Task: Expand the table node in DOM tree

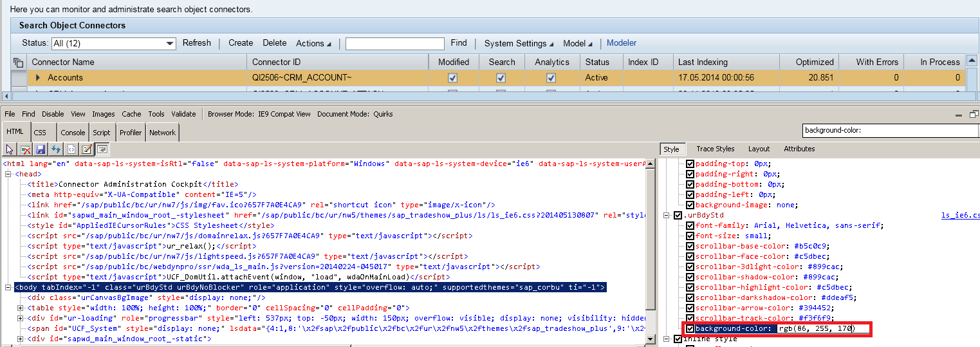Action: coord(21,308)
